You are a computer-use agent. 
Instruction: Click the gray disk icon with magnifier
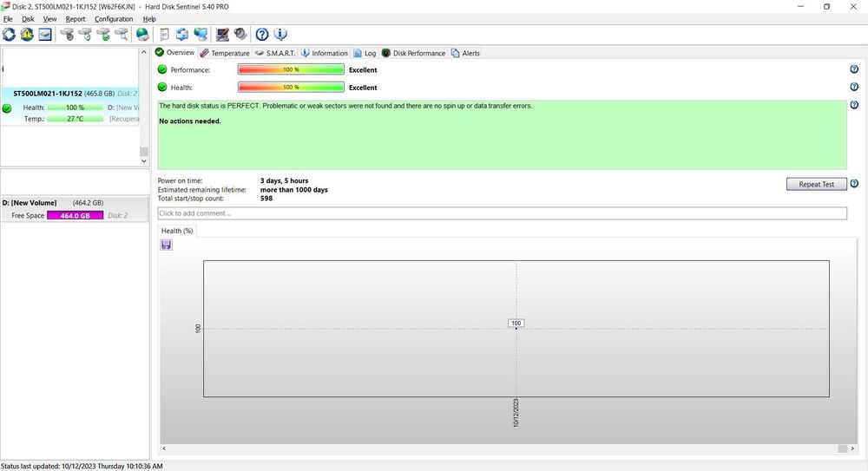click(122, 35)
